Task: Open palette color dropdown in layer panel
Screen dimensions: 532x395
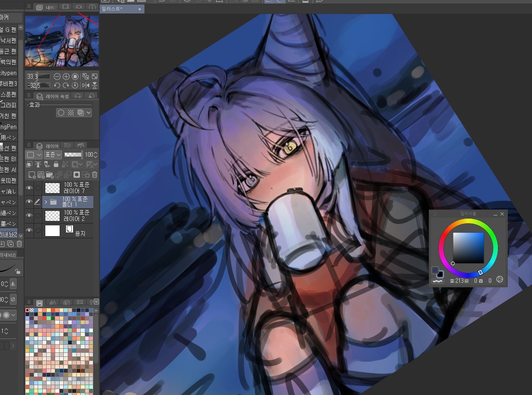Action: 34,155
